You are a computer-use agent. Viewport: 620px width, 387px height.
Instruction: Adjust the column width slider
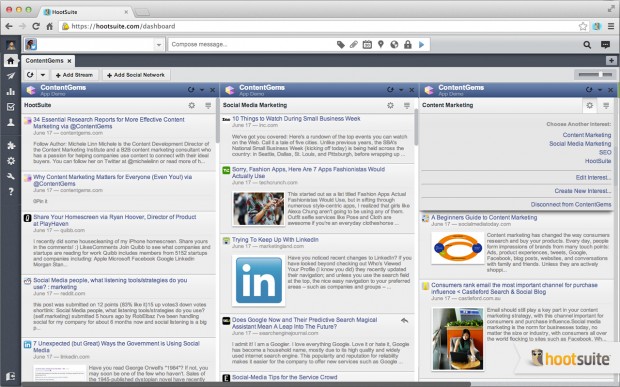click(x=595, y=74)
